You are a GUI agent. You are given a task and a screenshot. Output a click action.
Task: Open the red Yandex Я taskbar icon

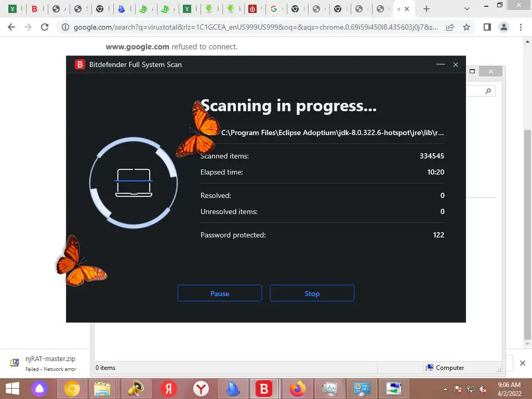tap(168, 389)
